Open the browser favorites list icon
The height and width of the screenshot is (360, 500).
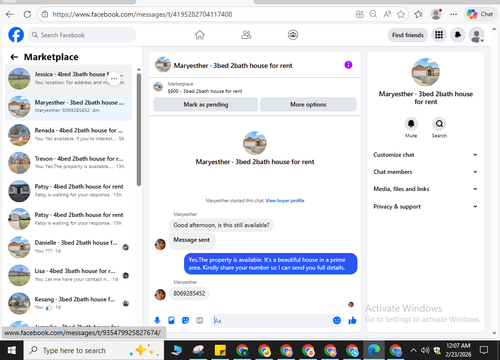pos(418,14)
